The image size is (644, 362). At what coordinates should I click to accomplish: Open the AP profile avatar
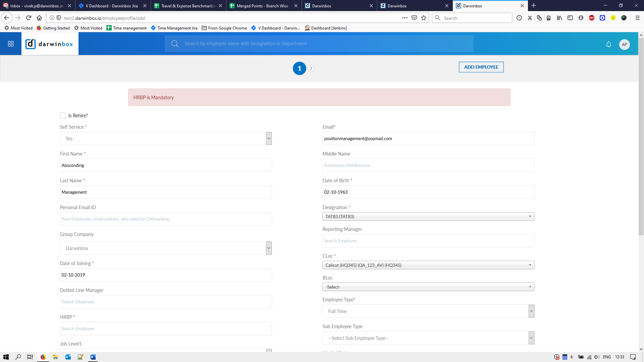tap(624, 44)
